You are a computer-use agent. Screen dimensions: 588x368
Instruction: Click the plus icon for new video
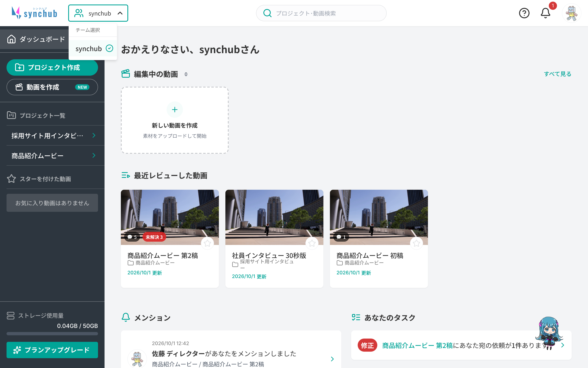(x=175, y=110)
